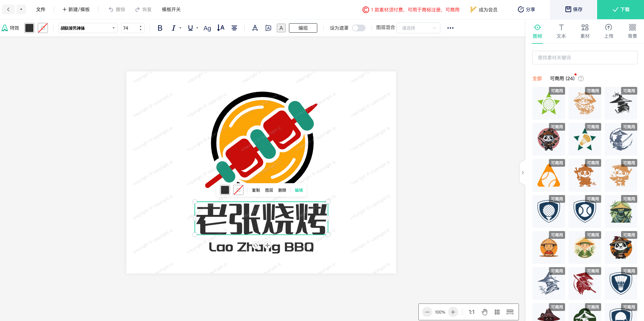Screen dimensions: 644x321
Task: Click the no-stroke swatch in floating toolbar
Action: pyautogui.click(x=238, y=190)
